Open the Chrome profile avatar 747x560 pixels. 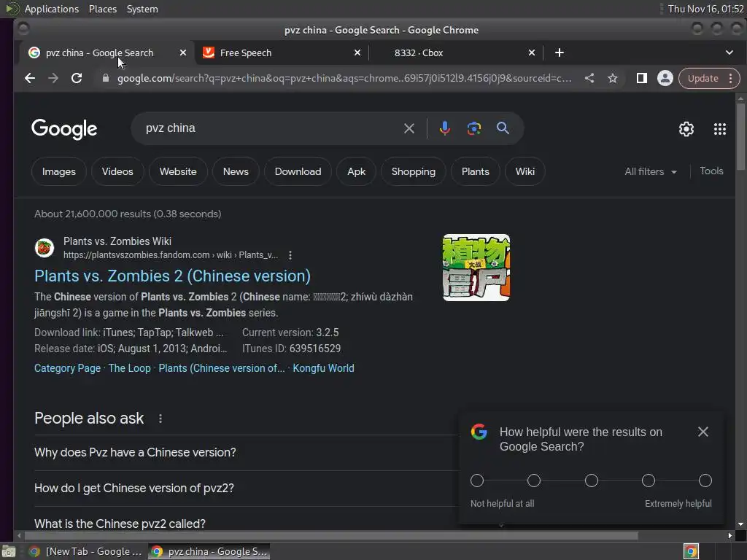[665, 78]
